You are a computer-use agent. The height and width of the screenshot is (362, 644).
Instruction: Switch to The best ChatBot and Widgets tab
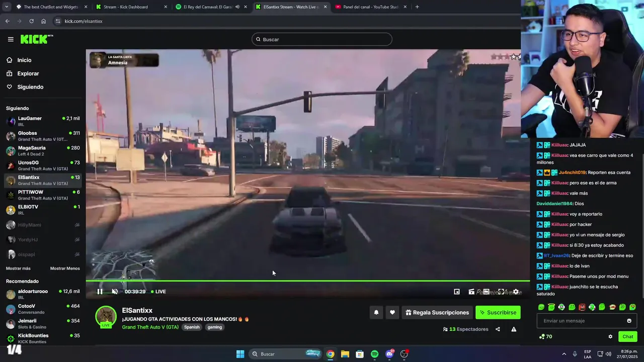click(x=50, y=7)
